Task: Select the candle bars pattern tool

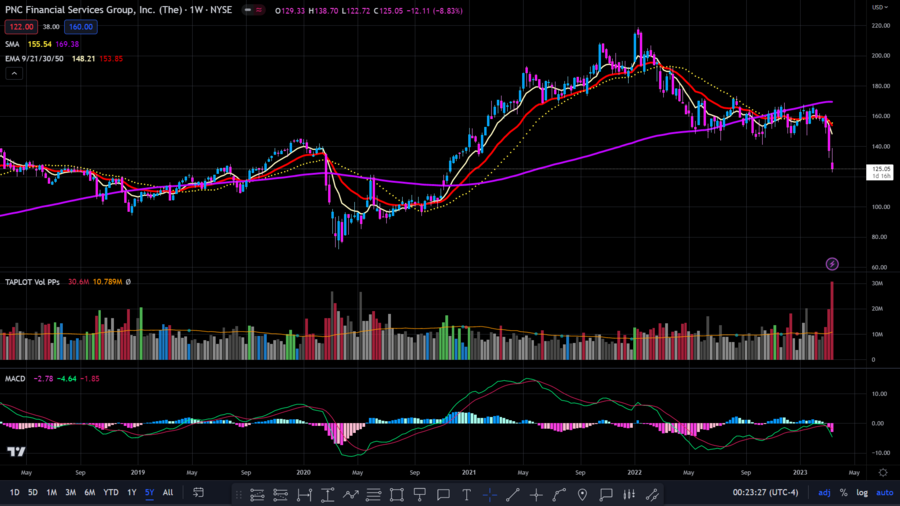Action: pos(629,495)
